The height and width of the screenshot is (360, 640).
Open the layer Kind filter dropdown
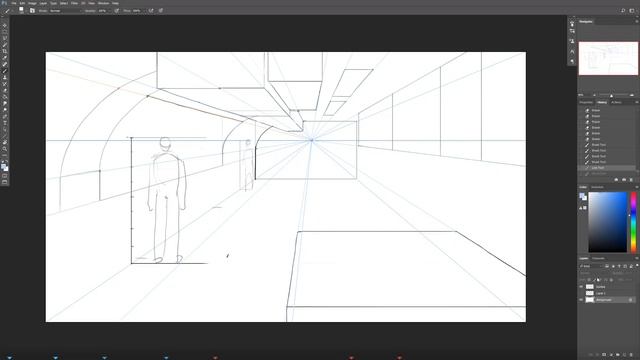[591, 266]
